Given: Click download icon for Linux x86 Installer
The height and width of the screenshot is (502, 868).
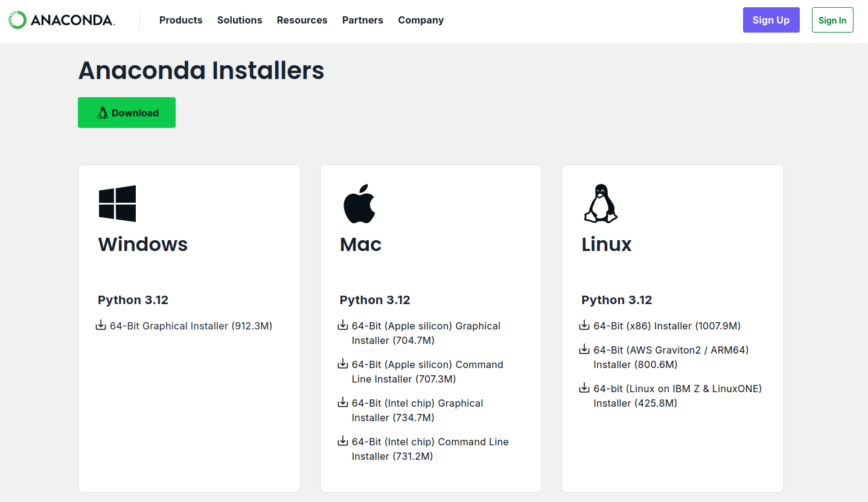Looking at the screenshot, I should click(584, 325).
